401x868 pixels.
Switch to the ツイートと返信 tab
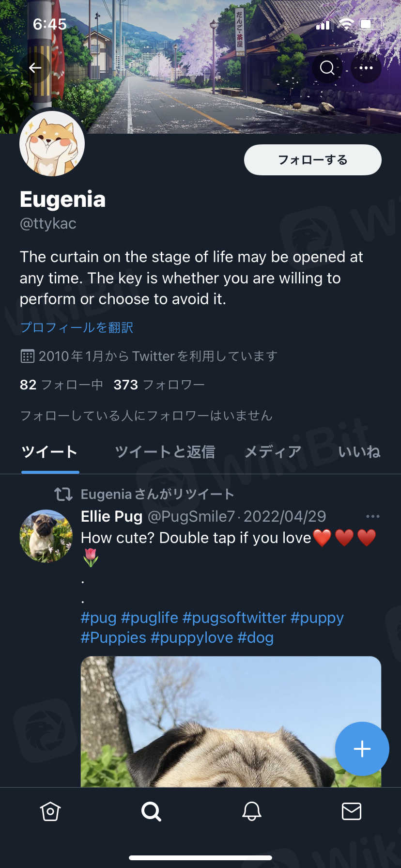coord(165,452)
